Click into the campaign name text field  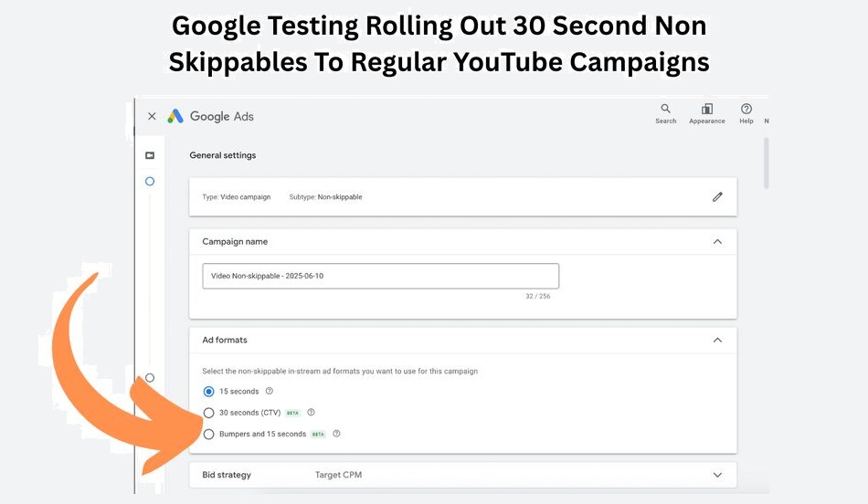coord(380,276)
